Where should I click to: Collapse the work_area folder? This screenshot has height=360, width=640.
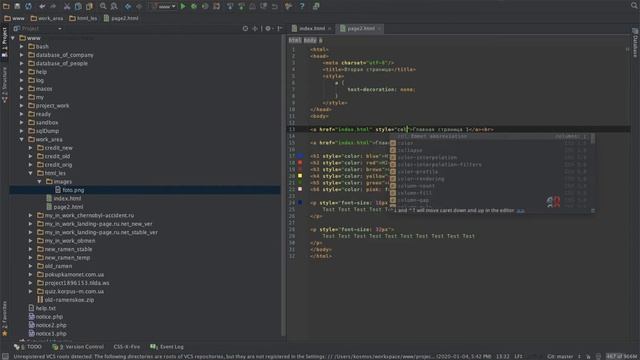[22, 140]
